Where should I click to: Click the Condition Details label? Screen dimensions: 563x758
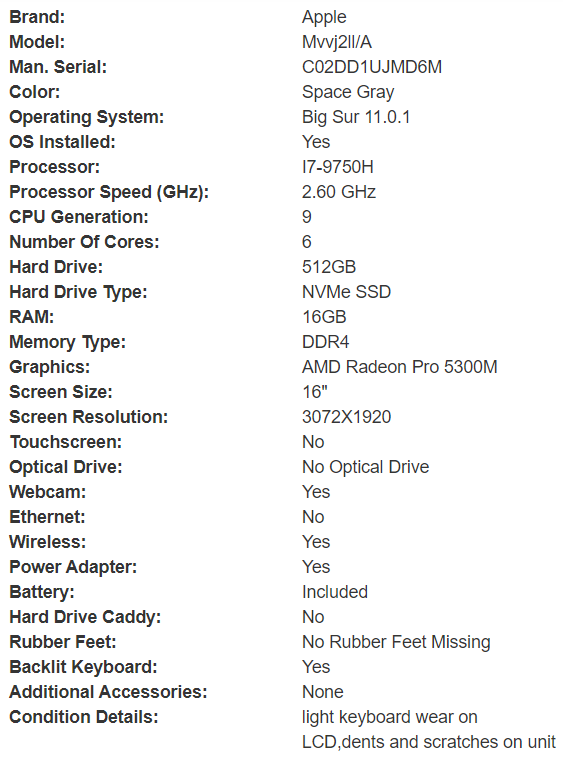pos(84,717)
